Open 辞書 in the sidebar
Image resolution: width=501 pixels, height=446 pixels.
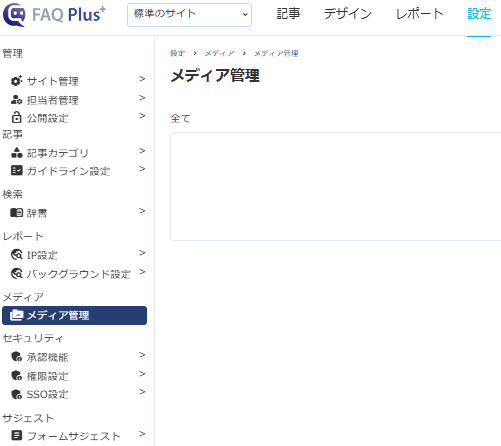tap(37, 213)
